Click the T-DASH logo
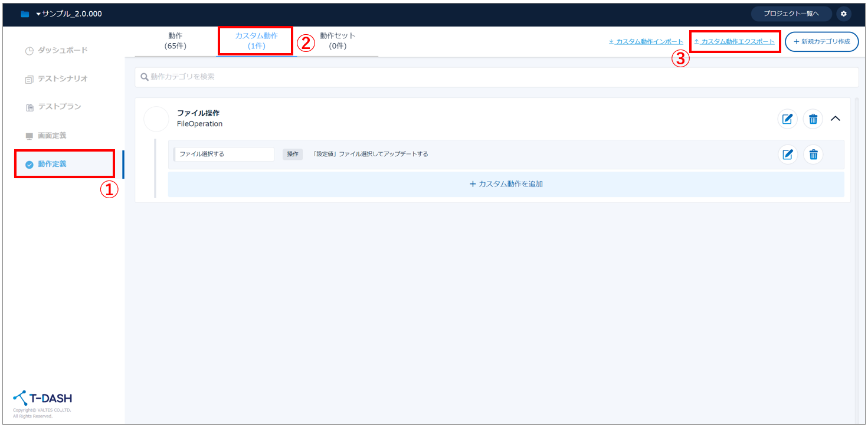 click(x=42, y=398)
